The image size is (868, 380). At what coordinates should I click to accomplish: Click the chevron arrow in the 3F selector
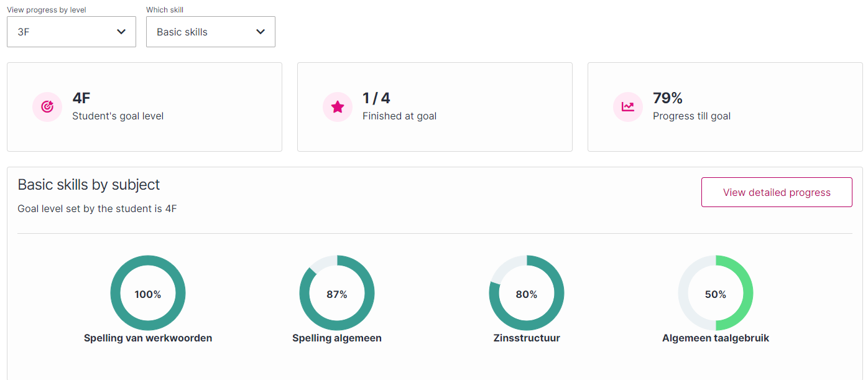point(121,32)
